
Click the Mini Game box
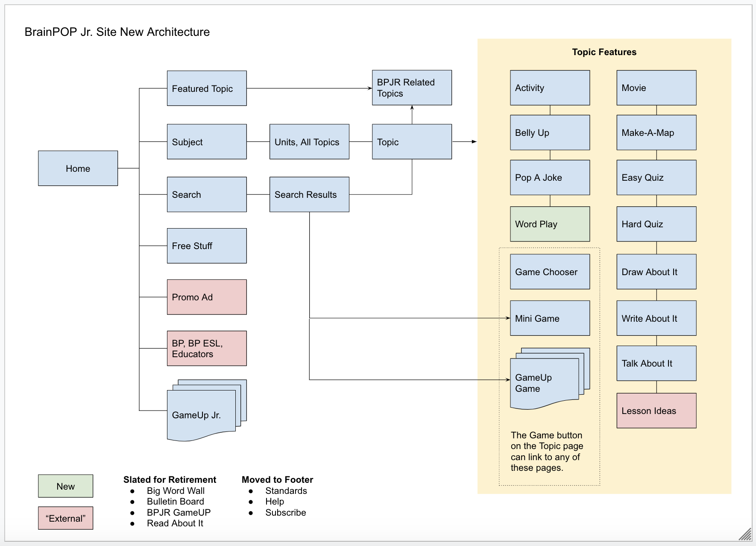tap(550, 318)
